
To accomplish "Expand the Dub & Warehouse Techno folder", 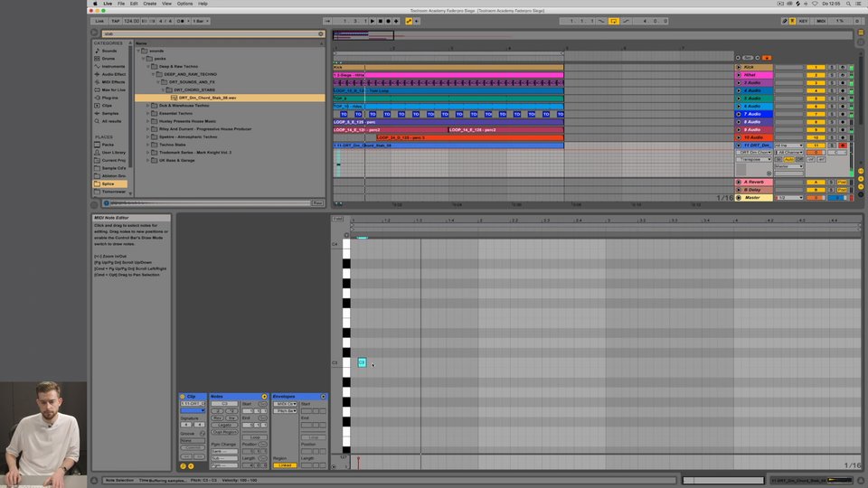I will pos(147,105).
